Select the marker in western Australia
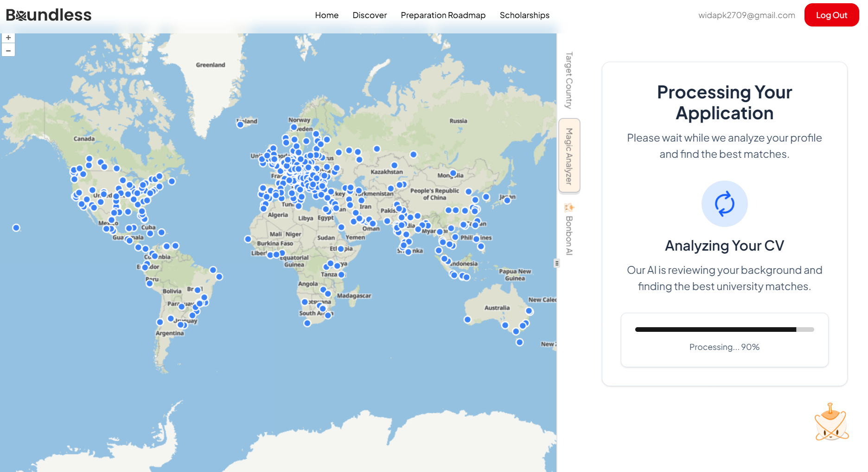Image resolution: width=868 pixels, height=472 pixels. pyautogui.click(x=467, y=319)
